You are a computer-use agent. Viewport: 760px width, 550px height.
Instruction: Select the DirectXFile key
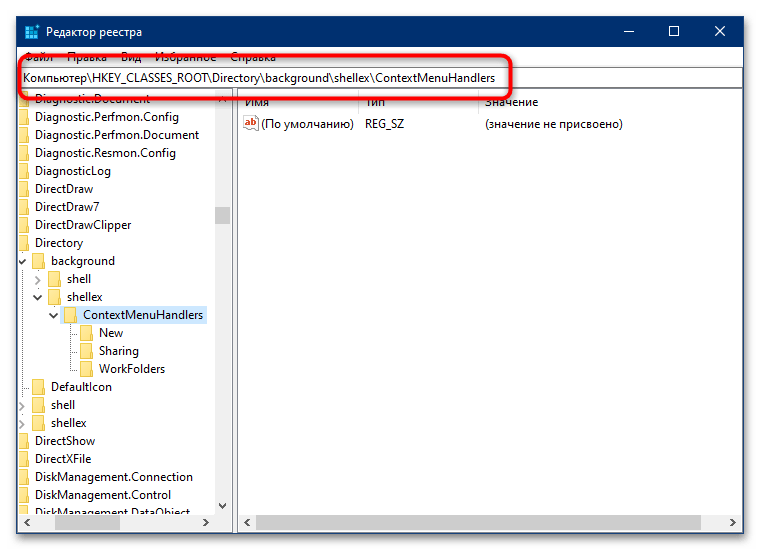(x=63, y=459)
